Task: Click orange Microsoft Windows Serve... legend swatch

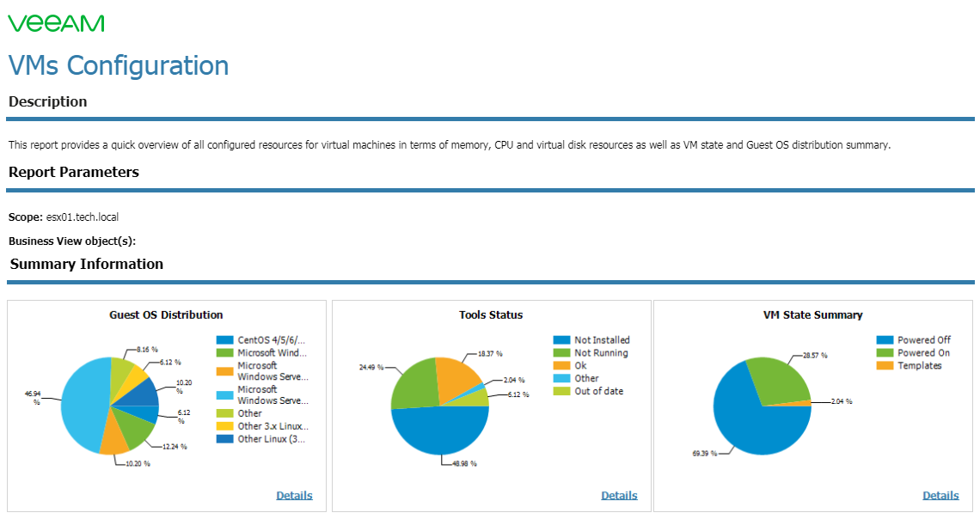Action: pyautogui.click(x=224, y=371)
